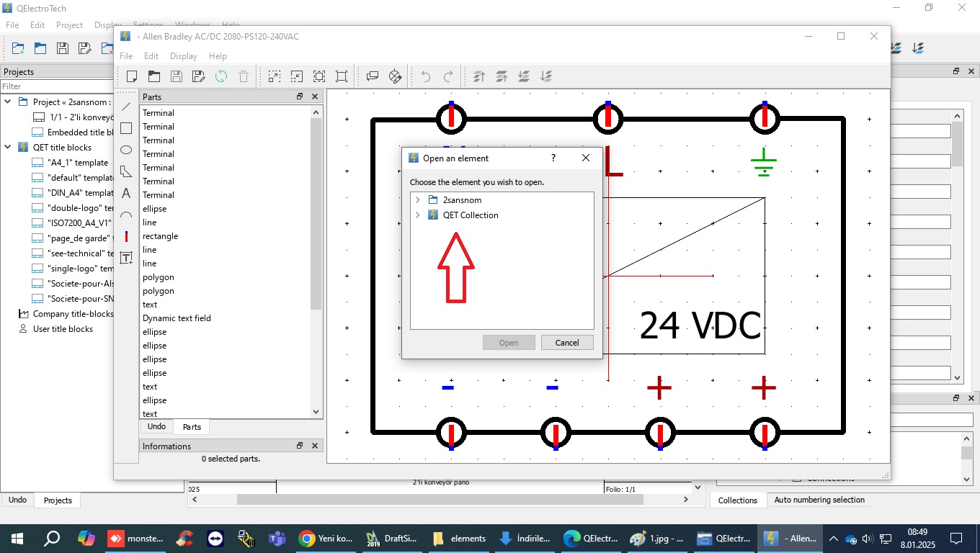Select the line drawing tool
The width and height of the screenshot is (980, 553).
coord(126,107)
